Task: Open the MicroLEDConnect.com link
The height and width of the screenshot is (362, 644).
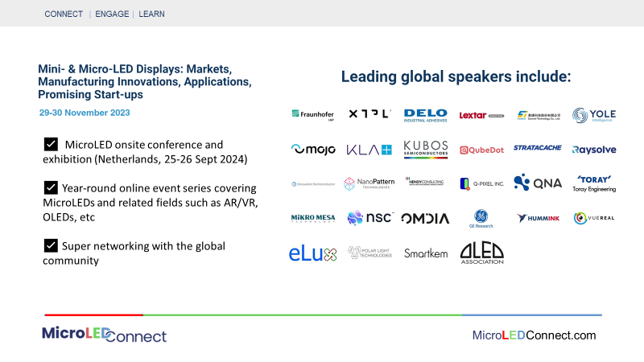Action: (534, 335)
